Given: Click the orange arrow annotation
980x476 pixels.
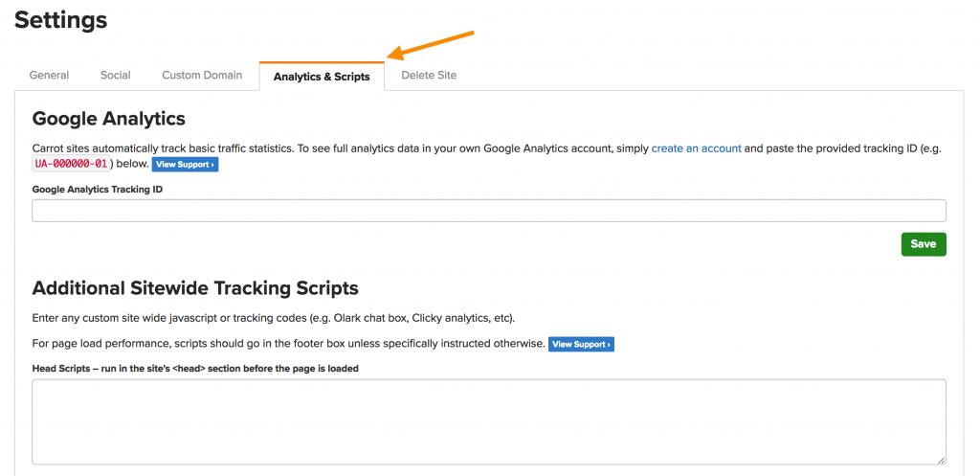Looking at the screenshot, I should tap(431, 45).
